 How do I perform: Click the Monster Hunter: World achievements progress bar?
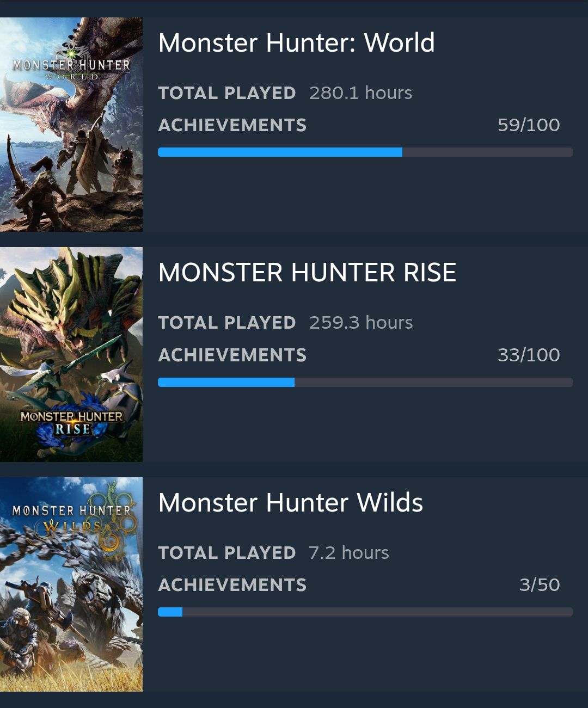365,152
